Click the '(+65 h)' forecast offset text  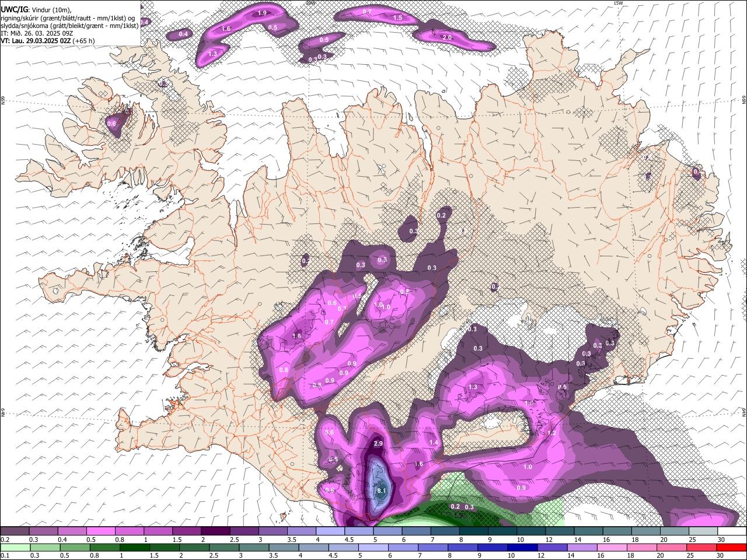pos(84,41)
